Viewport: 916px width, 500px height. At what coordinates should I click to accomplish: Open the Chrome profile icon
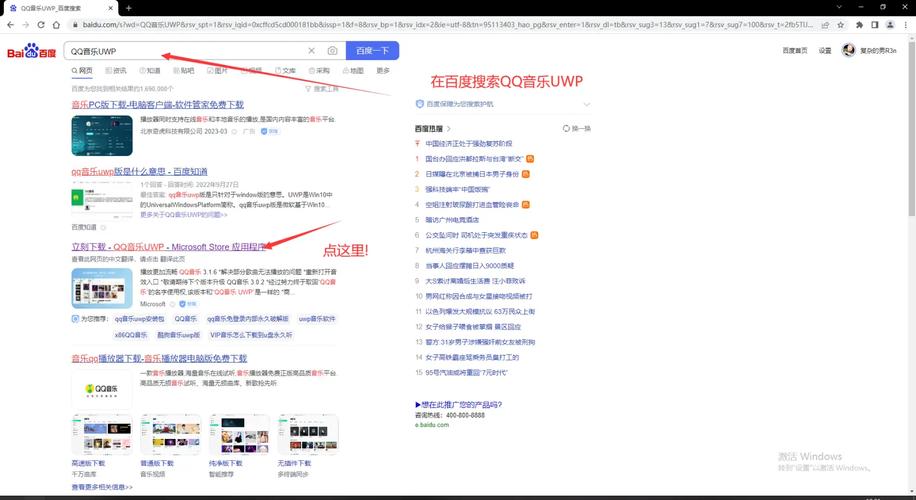[x=890, y=25]
